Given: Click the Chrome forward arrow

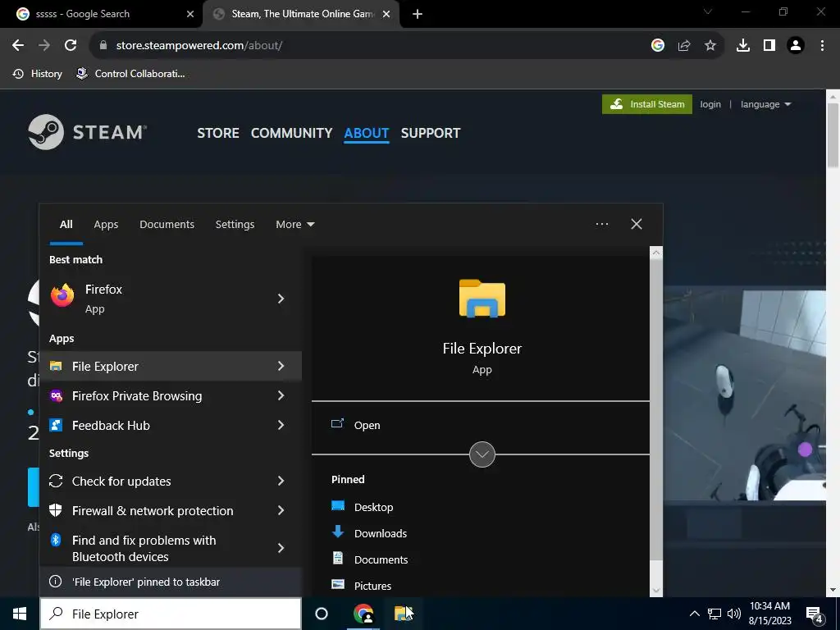Looking at the screenshot, I should coord(44,46).
